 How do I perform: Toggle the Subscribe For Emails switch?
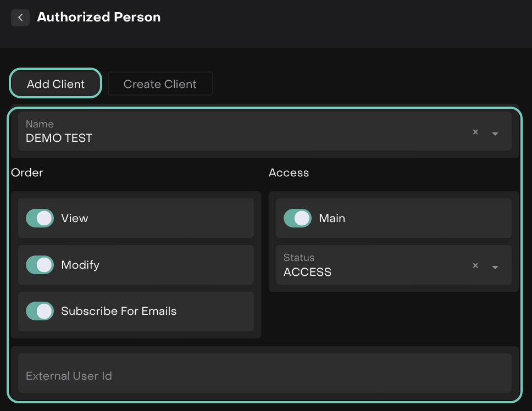(x=40, y=311)
